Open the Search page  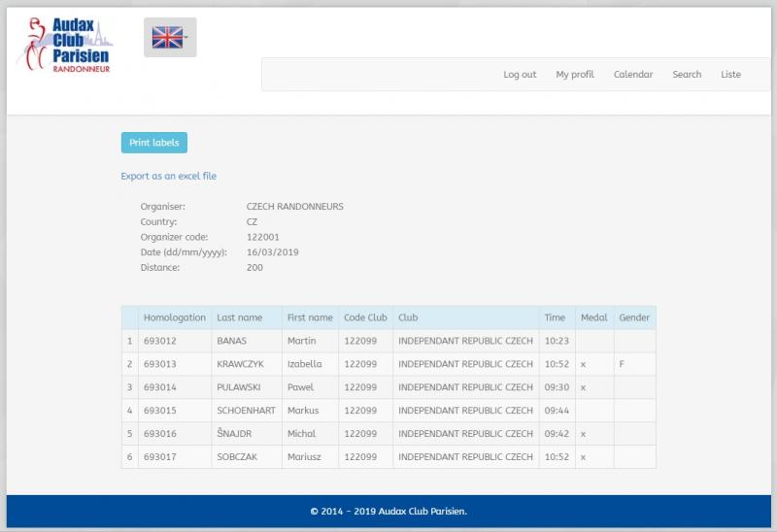[687, 75]
